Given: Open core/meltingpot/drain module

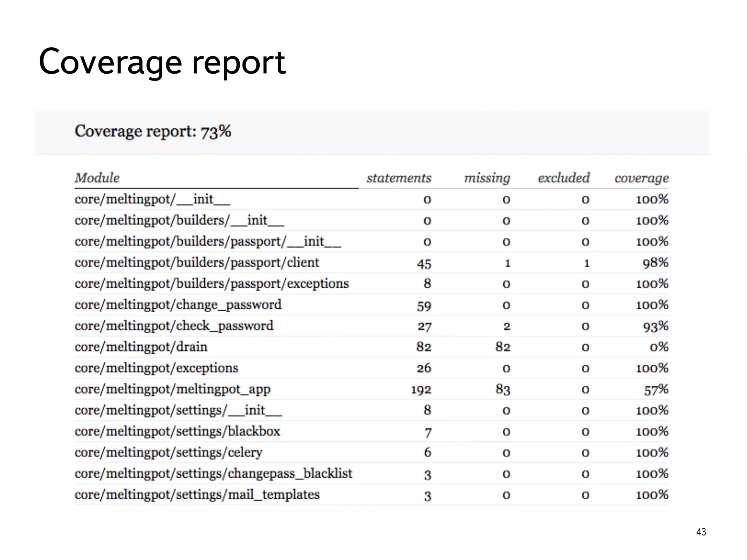Looking at the screenshot, I should pos(141,347).
